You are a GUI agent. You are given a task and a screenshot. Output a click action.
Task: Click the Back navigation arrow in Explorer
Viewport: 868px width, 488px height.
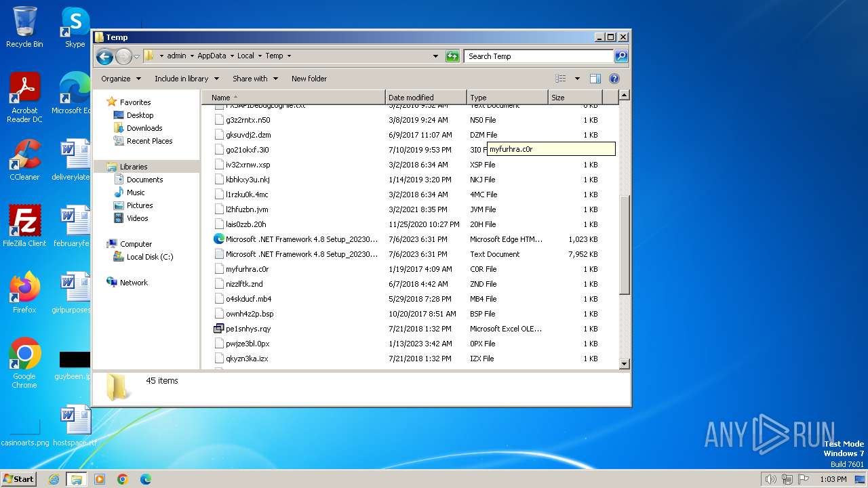[x=104, y=56]
